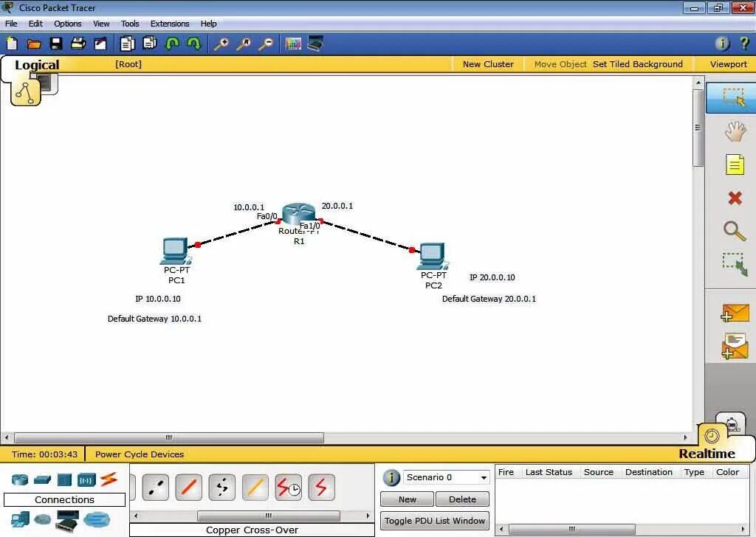
Task: Switch to the Realtime mode tab
Action: click(707, 454)
